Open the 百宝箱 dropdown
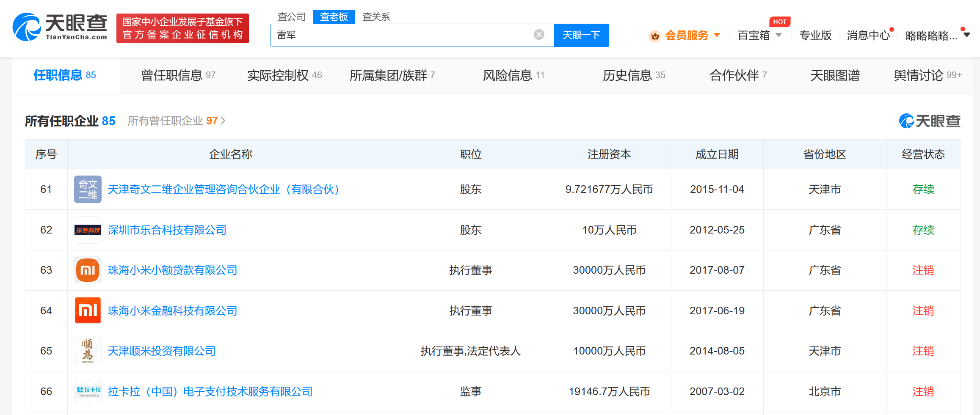The height and width of the screenshot is (415, 980). pos(778,35)
